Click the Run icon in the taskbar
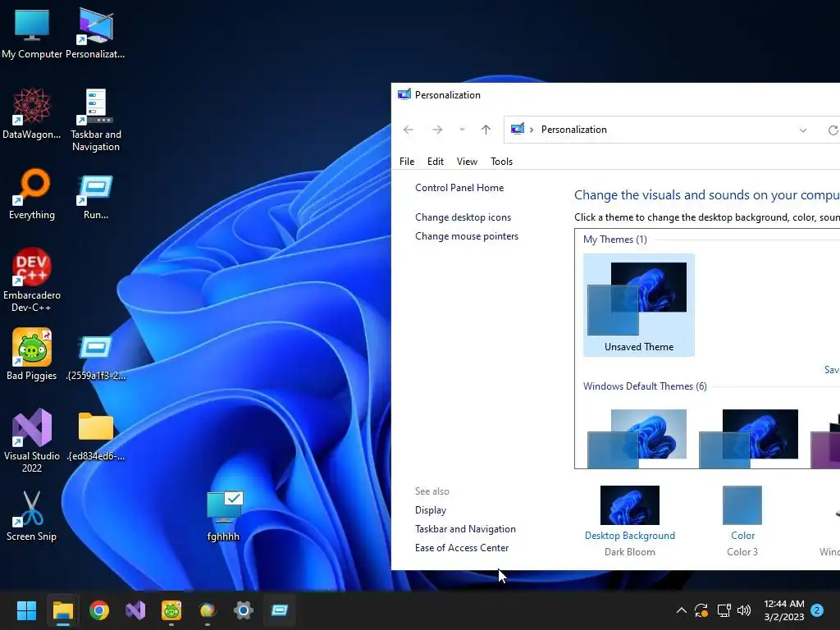This screenshot has width=840, height=630. click(x=279, y=610)
